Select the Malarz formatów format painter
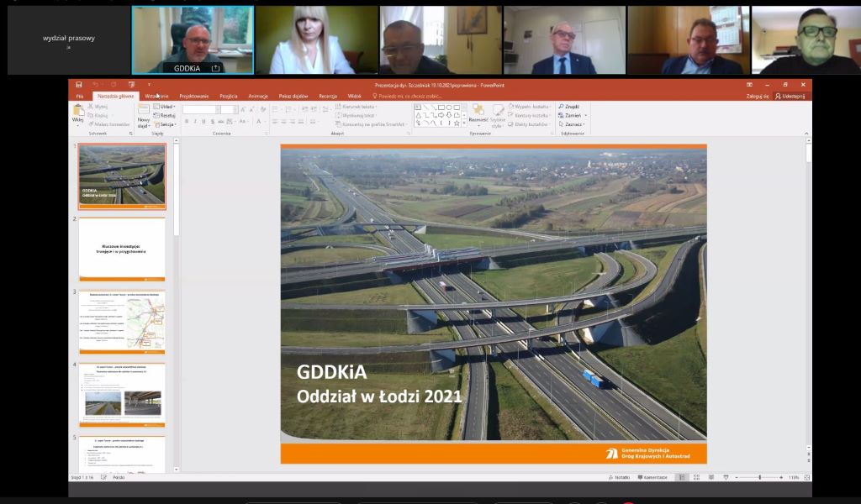 pos(108,124)
